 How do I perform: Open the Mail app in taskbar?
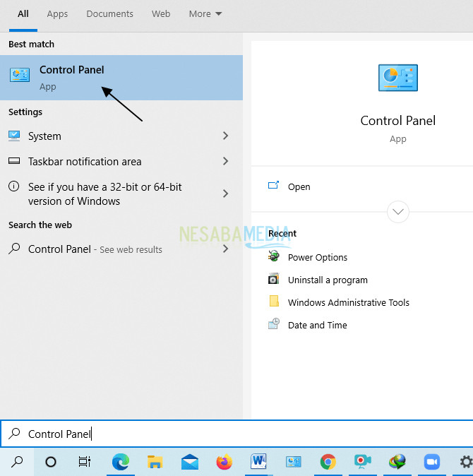pyautogui.click(x=189, y=462)
